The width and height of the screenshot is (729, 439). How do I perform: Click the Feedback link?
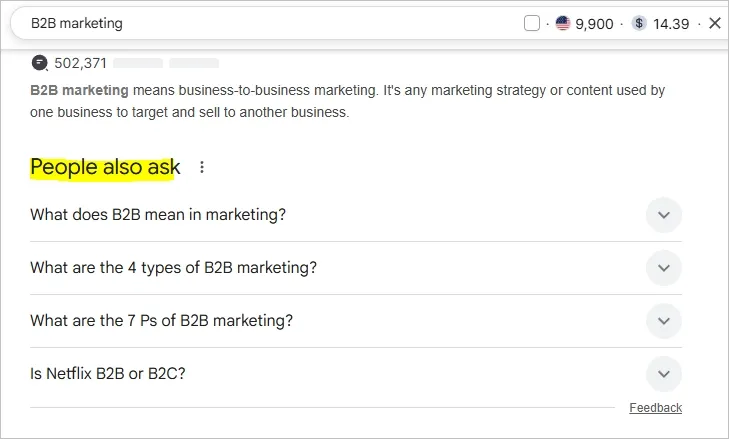(x=655, y=408)
